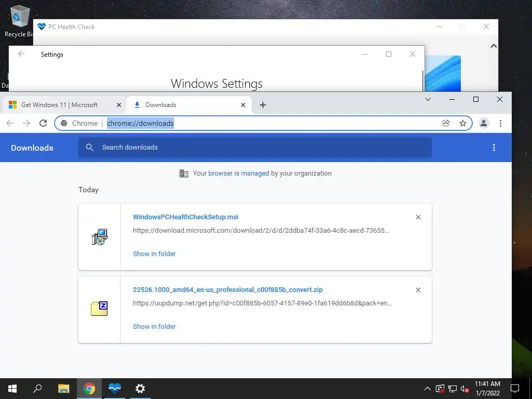This screenshot has height=399, width=532.
Task: Click the chrome://downloads address bar
Action: tap(263, 123)
